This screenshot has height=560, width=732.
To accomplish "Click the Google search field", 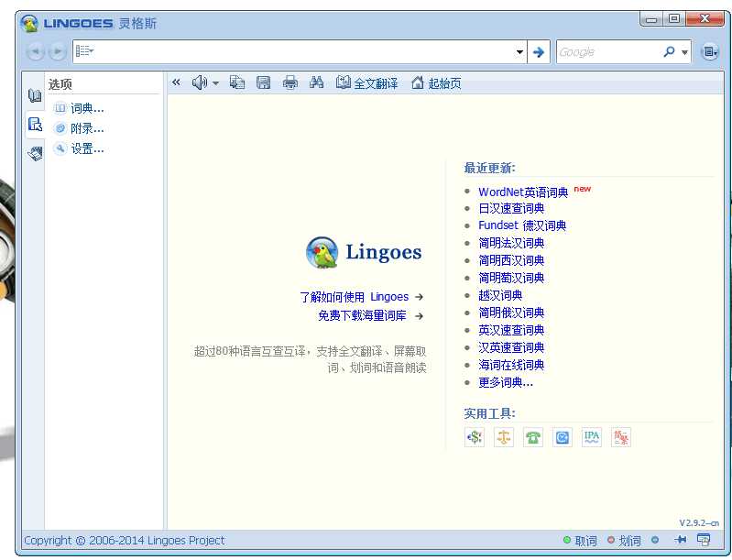I will (x=608, y=52).
